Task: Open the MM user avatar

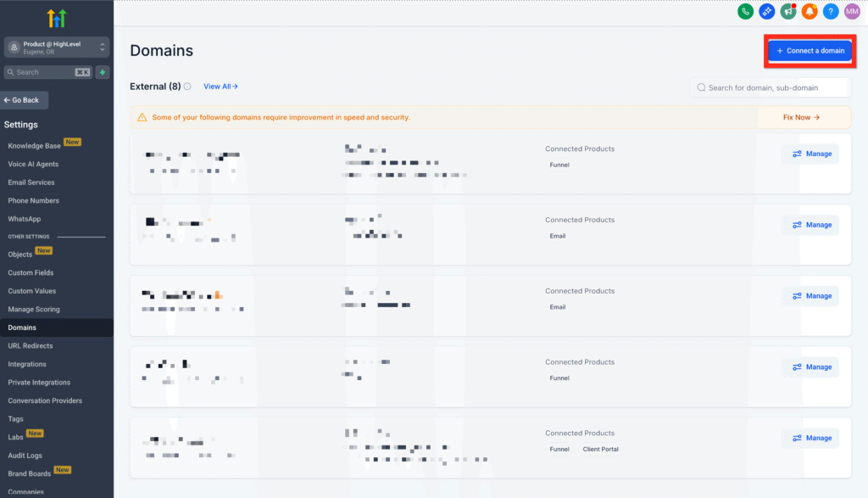Action: (x=852, y=11)
